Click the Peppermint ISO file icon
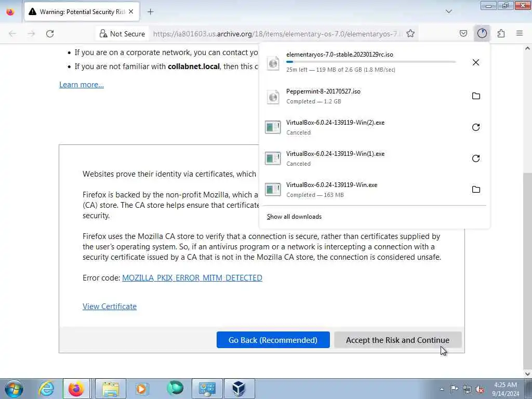532x399 pixels. tap(273, 97)
